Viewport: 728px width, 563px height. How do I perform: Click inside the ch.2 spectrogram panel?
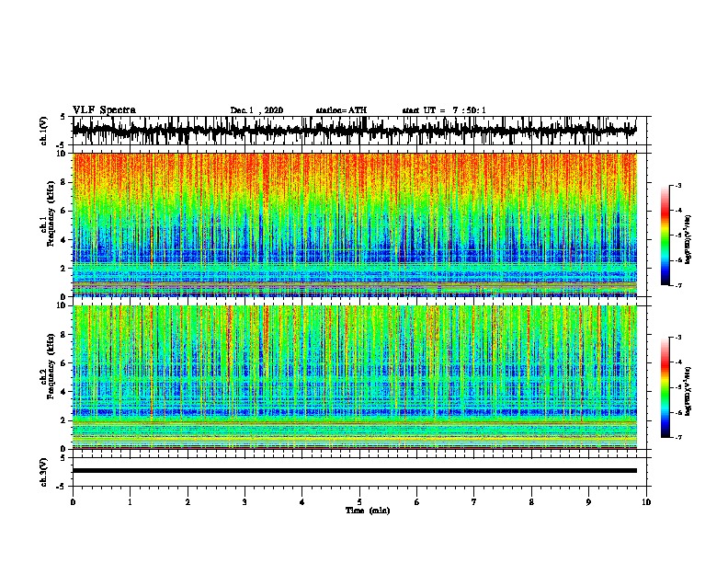354,377
